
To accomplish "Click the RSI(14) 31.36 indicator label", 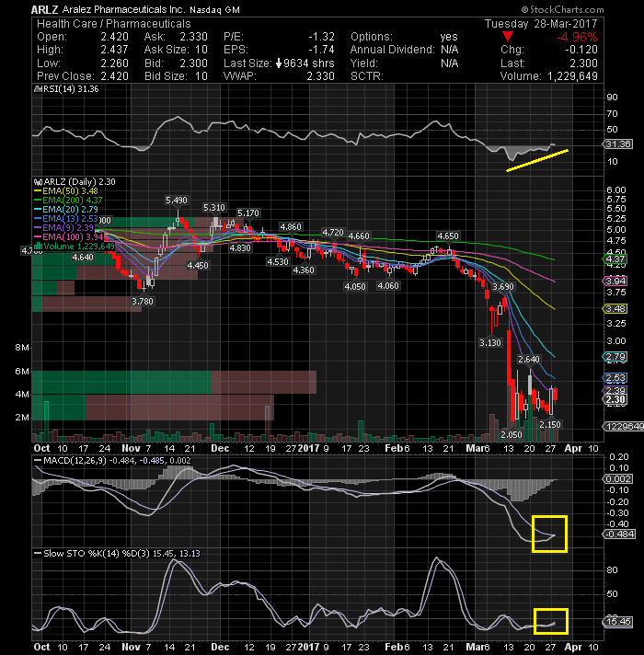I will (x=70, y=89).
